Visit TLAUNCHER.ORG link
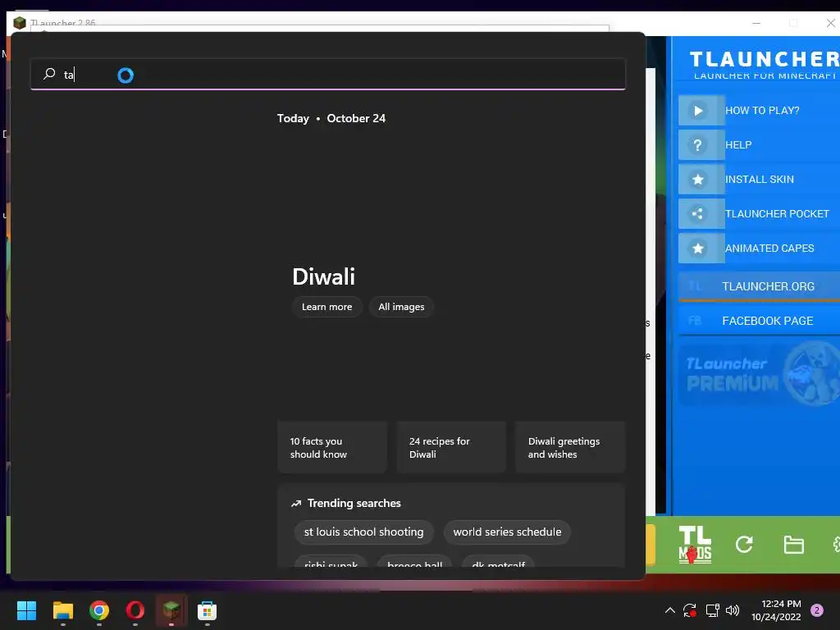The width and height of the screenshot is (840, 630). [759, 286]
